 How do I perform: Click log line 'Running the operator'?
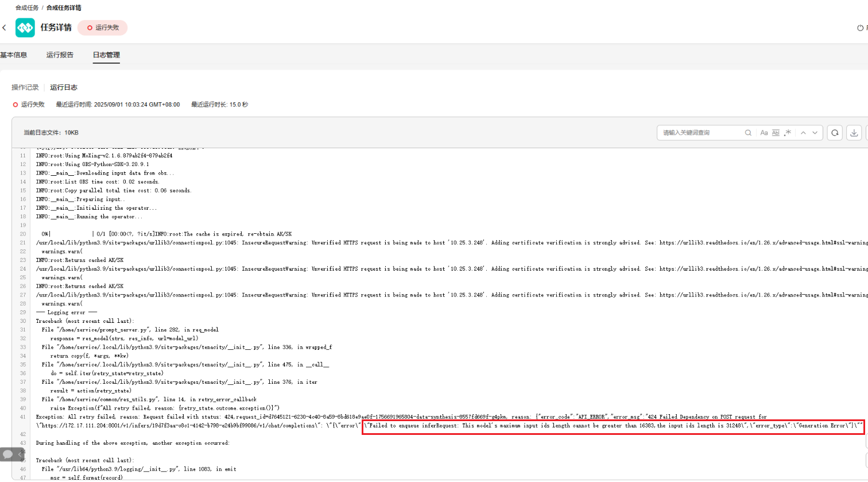click(x=89, y=217)
